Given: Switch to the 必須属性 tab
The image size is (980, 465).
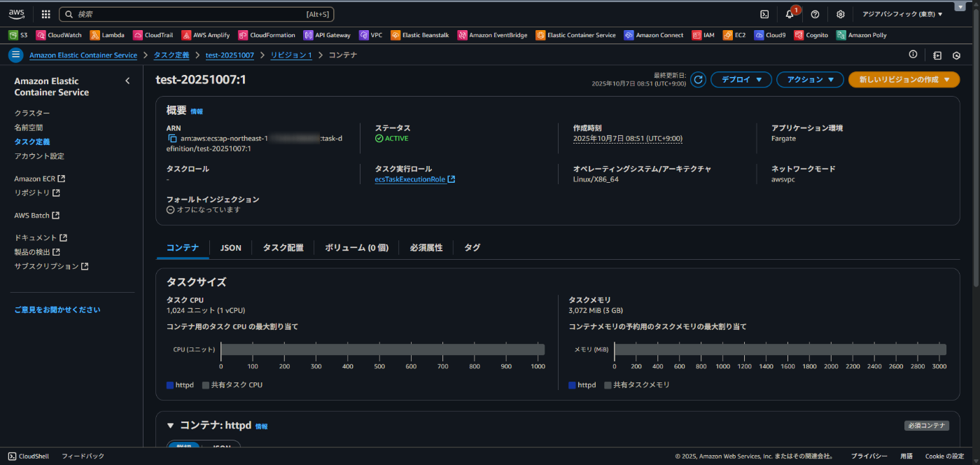Looking at the screenshot, I should tap(426, 248).
